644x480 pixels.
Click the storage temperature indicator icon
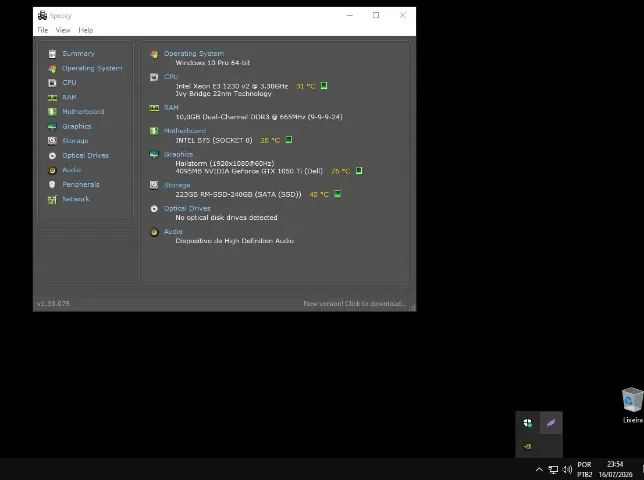click(x=337, y=194)
